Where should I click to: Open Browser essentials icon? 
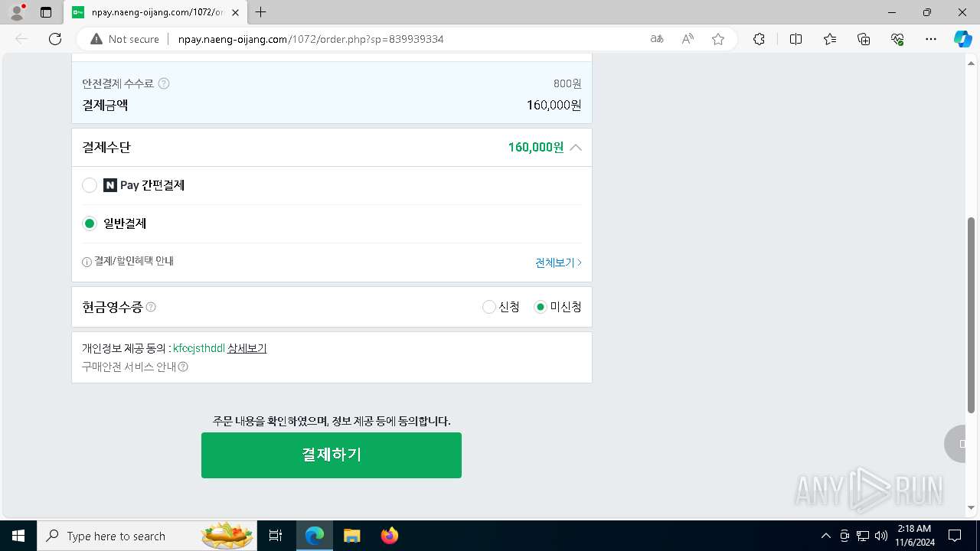coord(897,39)
